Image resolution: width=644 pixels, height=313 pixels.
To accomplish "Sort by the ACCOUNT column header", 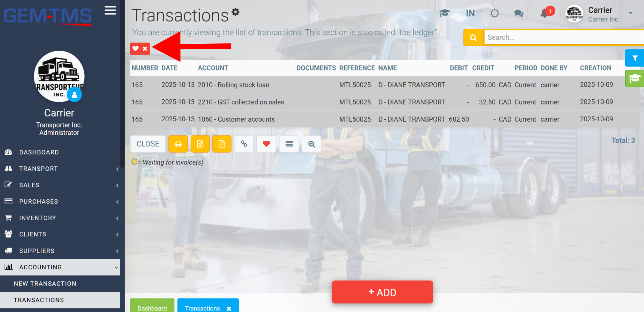I will (213, 68).
